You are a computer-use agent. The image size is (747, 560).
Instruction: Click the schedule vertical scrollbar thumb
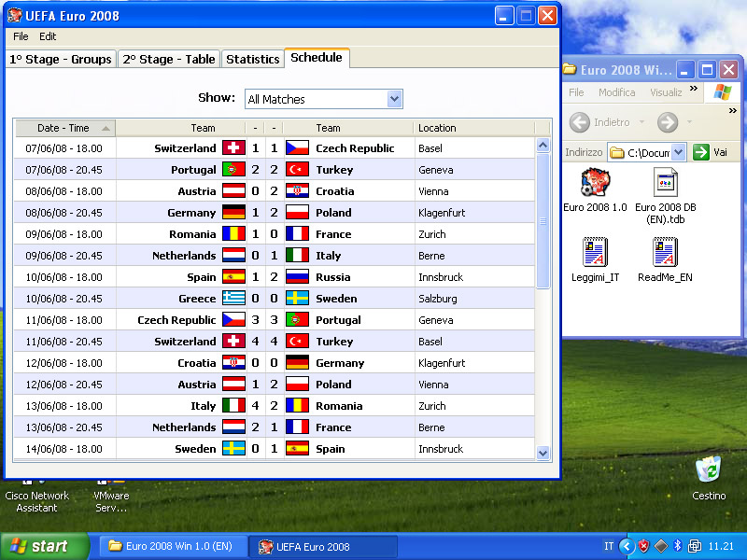(543, 220)
